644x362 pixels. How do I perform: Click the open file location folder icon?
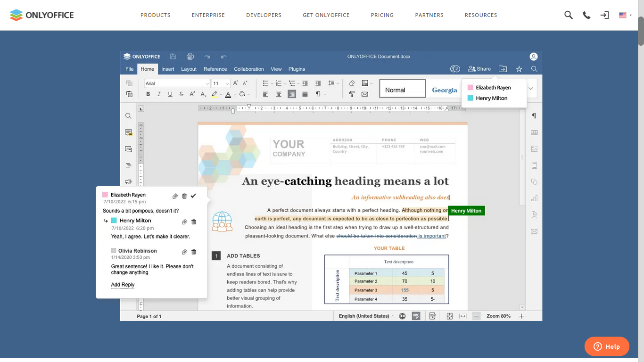[x=503, y=69]
